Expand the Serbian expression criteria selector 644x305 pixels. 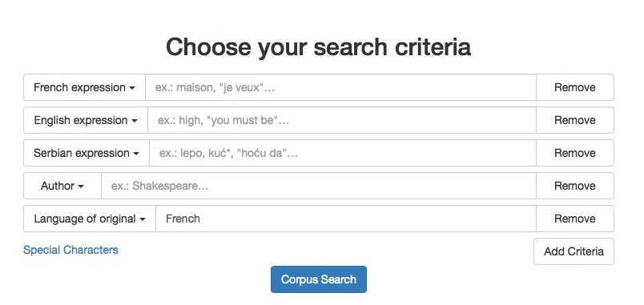tap(87, 153)
